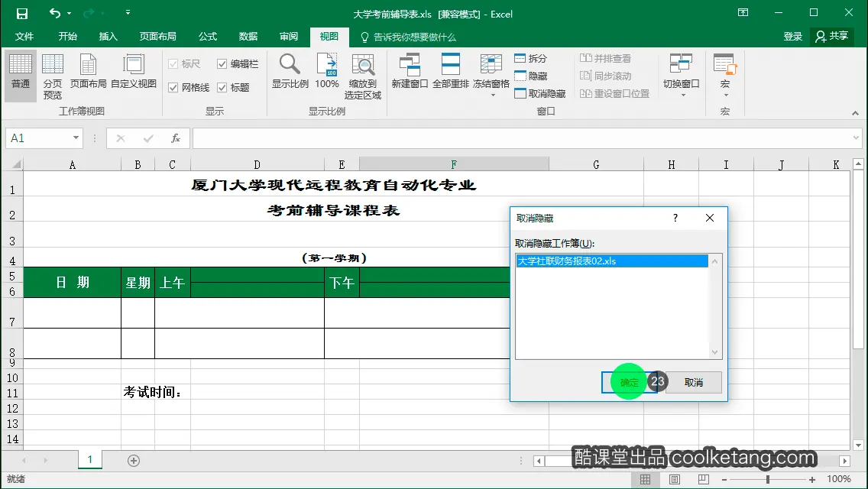The width and height of the screenshot is (868, 489).
Task: Undo the last action
Action: (54, 13)
